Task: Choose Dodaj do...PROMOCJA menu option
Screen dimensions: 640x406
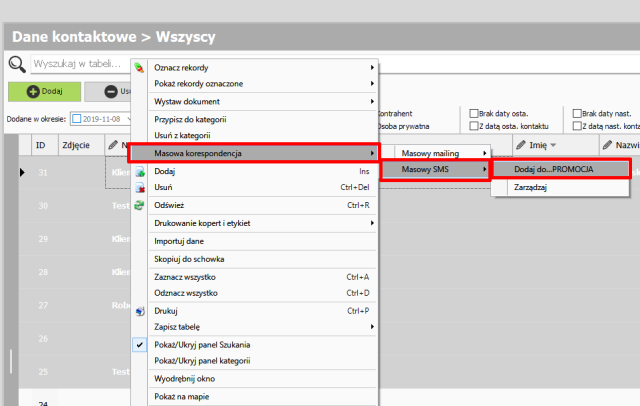Action: 561,169
